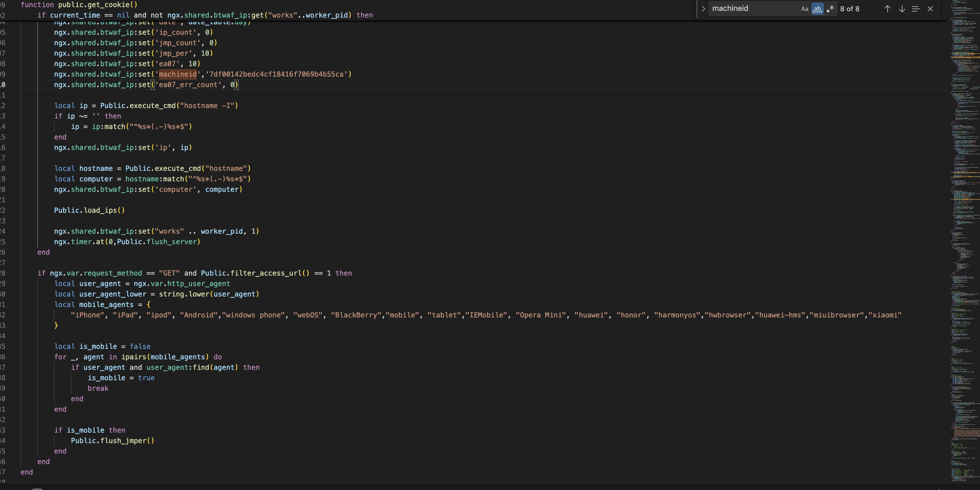Click 'is_mobile = true' assignment
Screen dimensions: 980x490
tap(121, 378)
